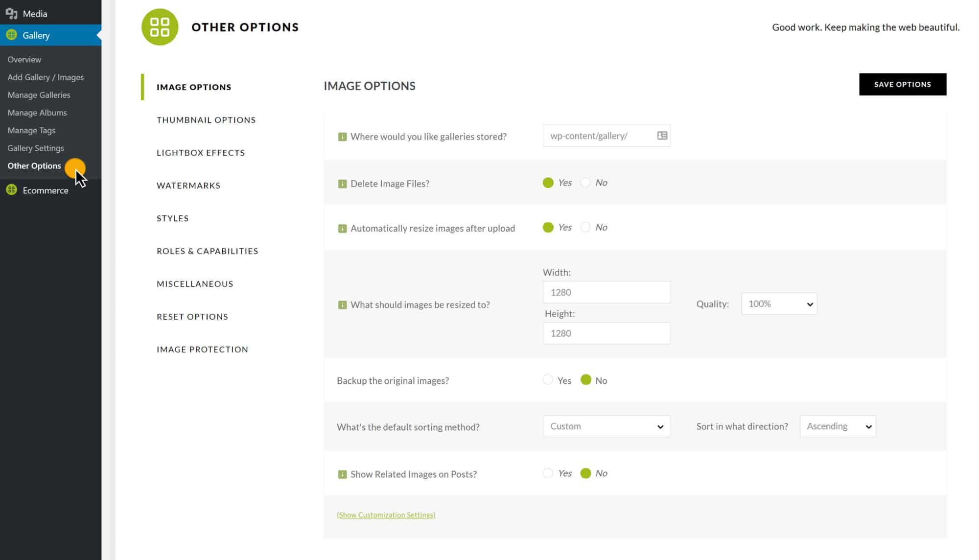The image size is (979, 560).
Task: Click info icon beside images resized question
Action: tap(342, 304)
